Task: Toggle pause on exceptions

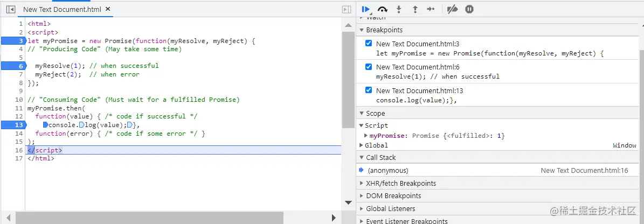Action: click(x=469, y=9)
